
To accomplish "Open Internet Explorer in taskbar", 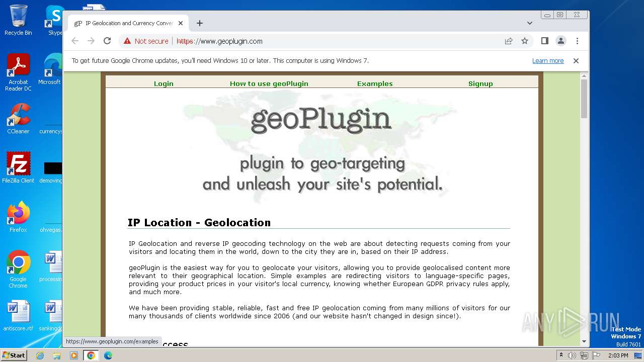I will point(40,355).
